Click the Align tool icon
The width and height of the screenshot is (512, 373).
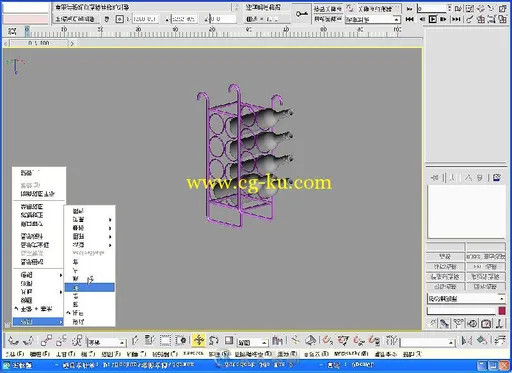(482, 341)
